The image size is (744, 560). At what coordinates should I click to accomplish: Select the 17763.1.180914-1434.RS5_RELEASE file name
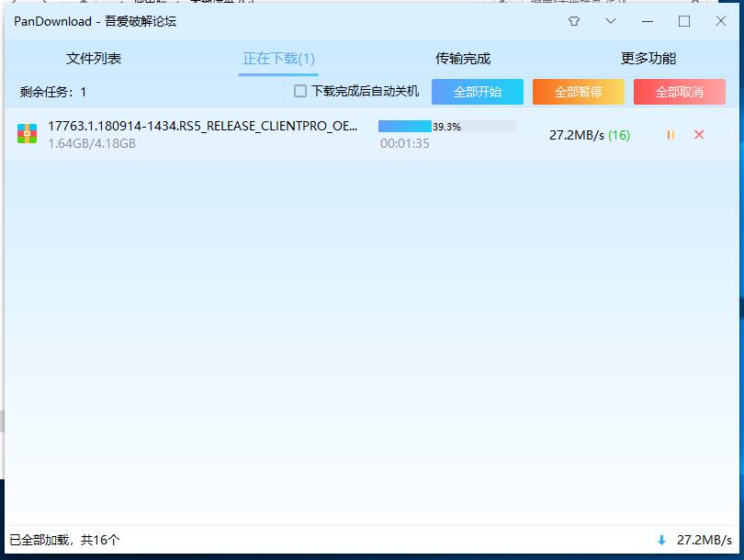pyautogui.click(x=202, y=126)
